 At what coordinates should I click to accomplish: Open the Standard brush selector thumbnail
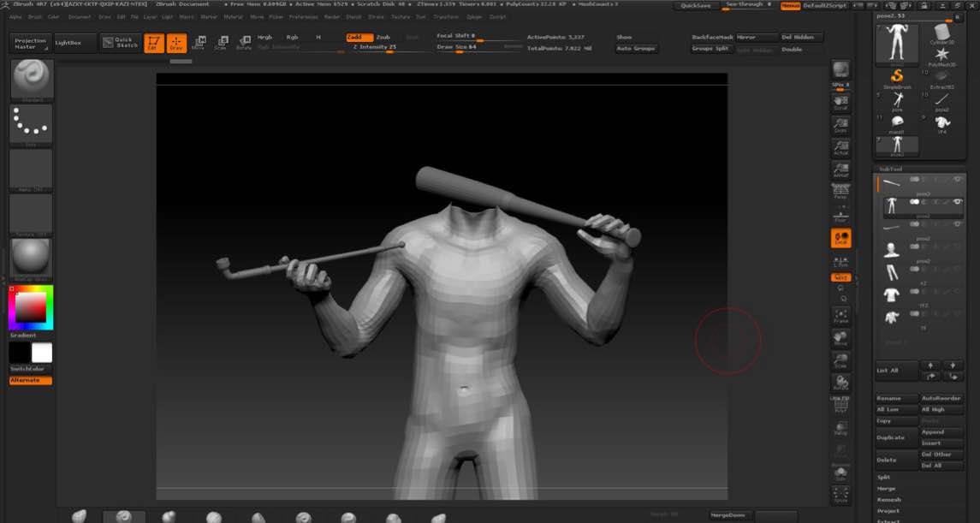(x=32, y=80)
